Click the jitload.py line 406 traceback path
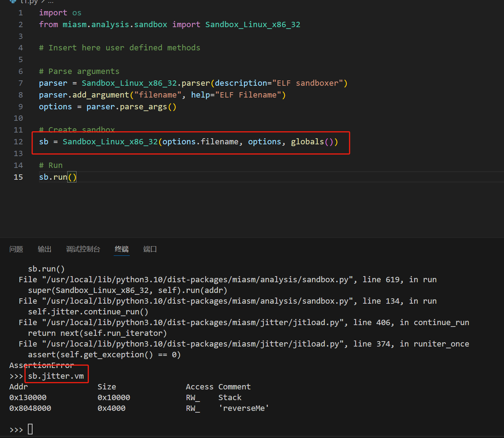The width and height of the screenshot is (504, 438). [x=193, y=323]
